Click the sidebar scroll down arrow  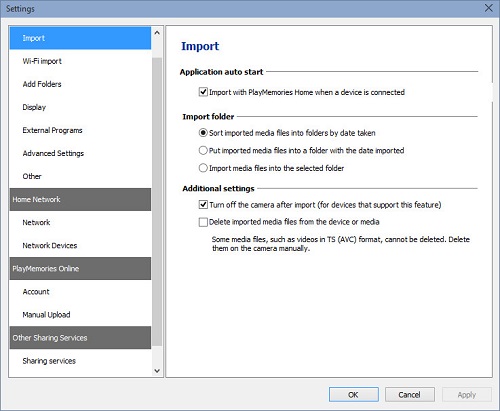157,371
